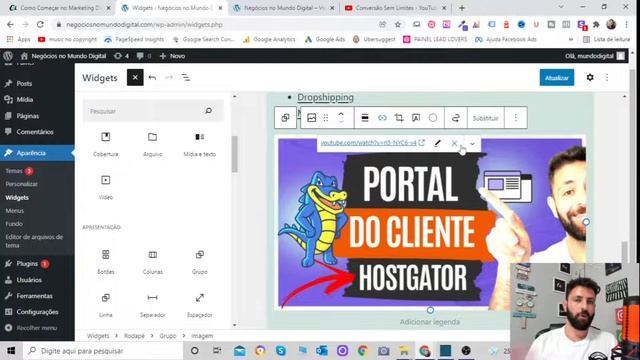Click Novo in the admin bar

[x=172, y=56]
